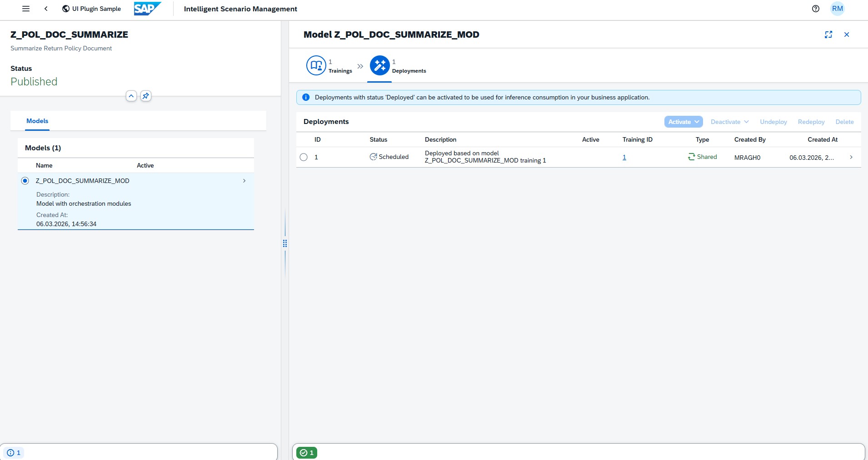Screen dimensions: 868x460
Task: Click the Delete button
Action: point(844,122)
